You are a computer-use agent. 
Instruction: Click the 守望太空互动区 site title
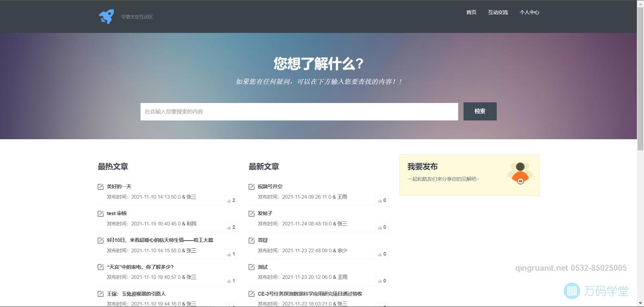pos(137,17)
